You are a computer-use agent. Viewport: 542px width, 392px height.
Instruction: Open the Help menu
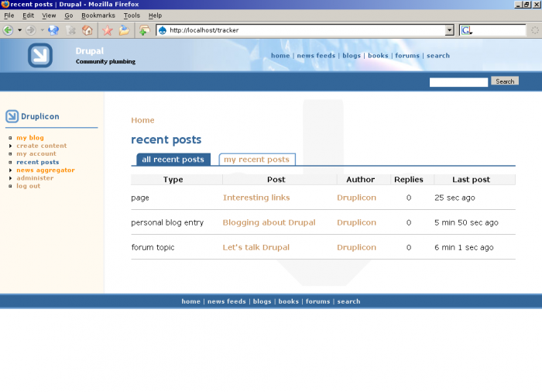pyautogui.click(x=155, y=15)
